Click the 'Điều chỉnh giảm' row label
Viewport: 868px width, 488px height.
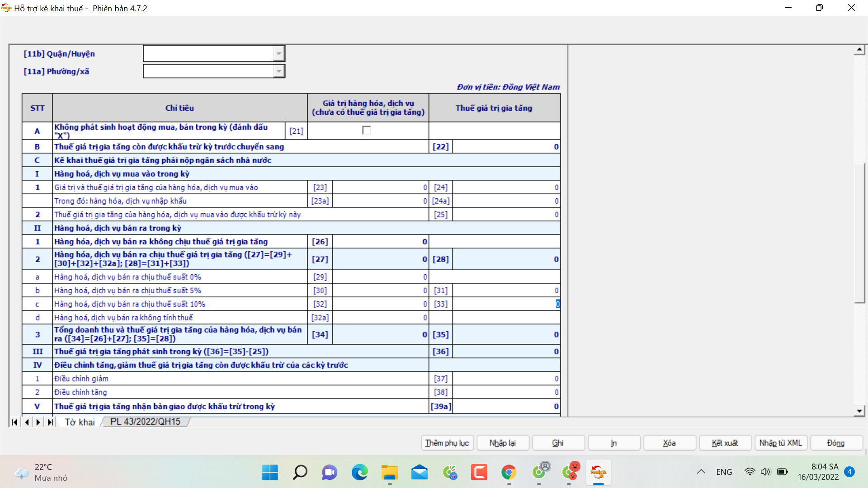81,379
